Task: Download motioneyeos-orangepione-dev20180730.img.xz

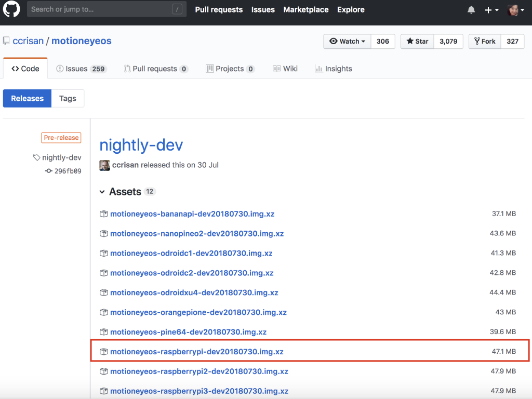Action: (198, 312)
